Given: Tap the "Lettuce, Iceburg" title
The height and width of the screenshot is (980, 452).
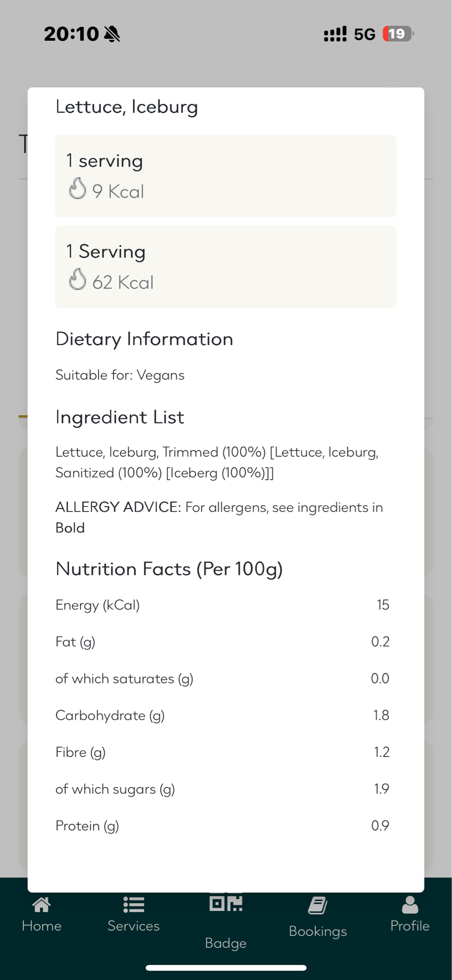Looking at the screenshot, I should coord(127,107).
